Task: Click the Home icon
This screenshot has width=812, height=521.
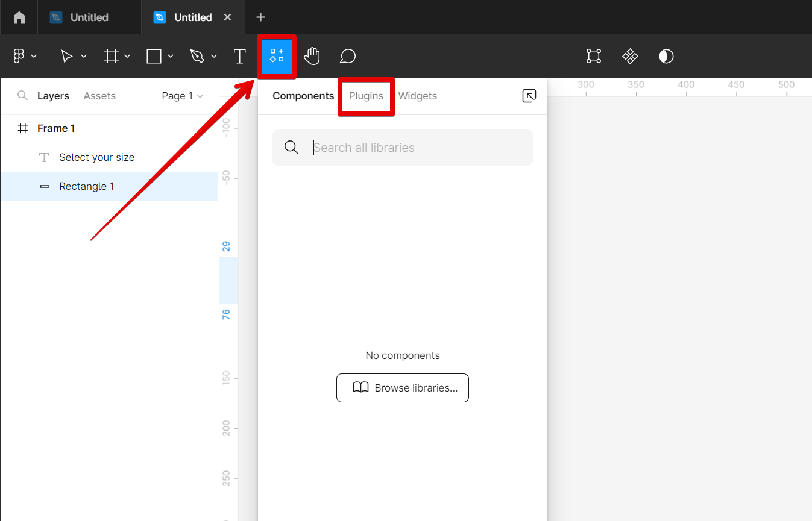Action: coord(19,17)
